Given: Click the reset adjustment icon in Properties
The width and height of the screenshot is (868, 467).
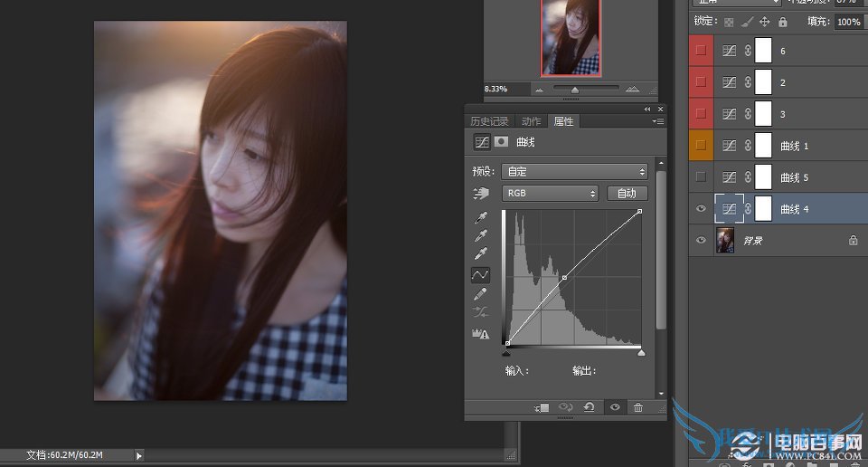Looking at the screenshot, I should click(x=590, y=408).
